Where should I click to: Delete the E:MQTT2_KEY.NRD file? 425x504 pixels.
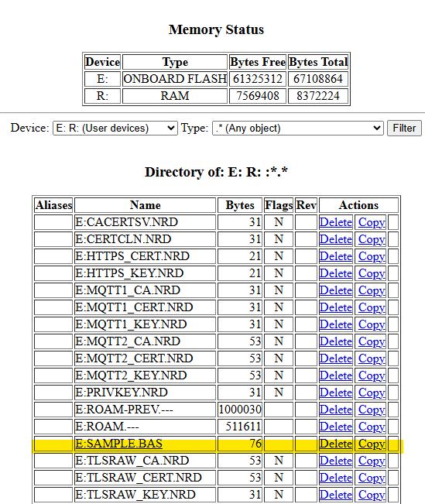(336, 375)
